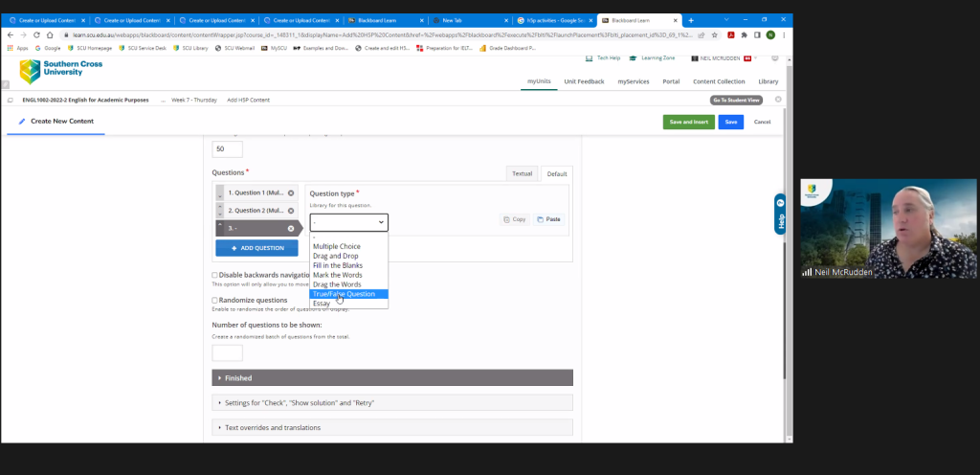Switch to the Textual tab

522,173
